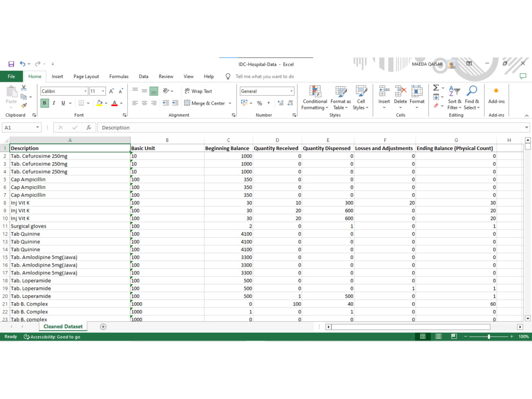Switch to the Formulas tab
This screenshot has height=399, width=532.
pyautogui.click(x=119, y=76)
